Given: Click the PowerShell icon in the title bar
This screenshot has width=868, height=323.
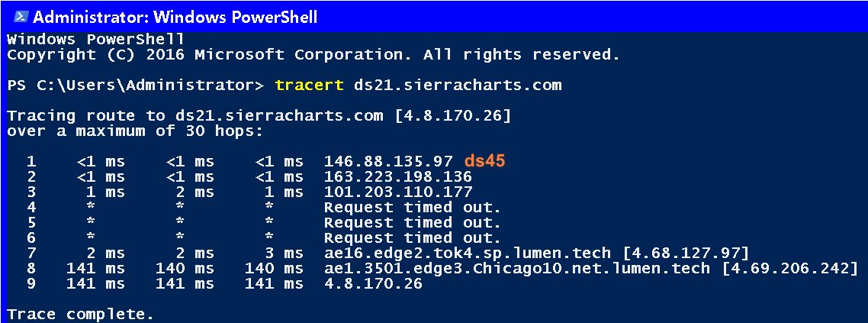Looking at the screenshot, I should [21, 16].
